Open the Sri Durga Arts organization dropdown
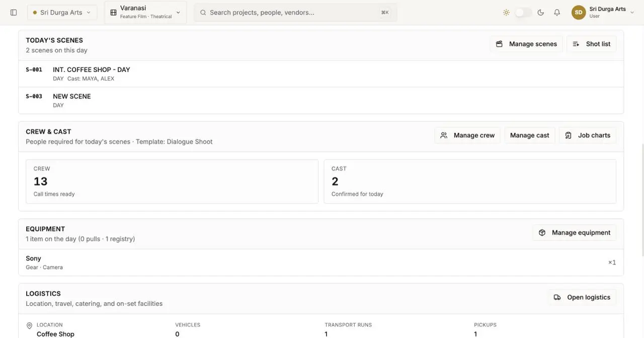Image resolution: width=644 pixels, height=338 pixels. tap(62, 13)
